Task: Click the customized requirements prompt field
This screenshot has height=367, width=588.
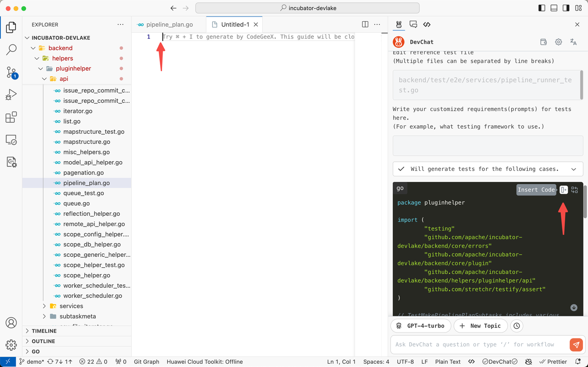Action: (x=488, y=145)
